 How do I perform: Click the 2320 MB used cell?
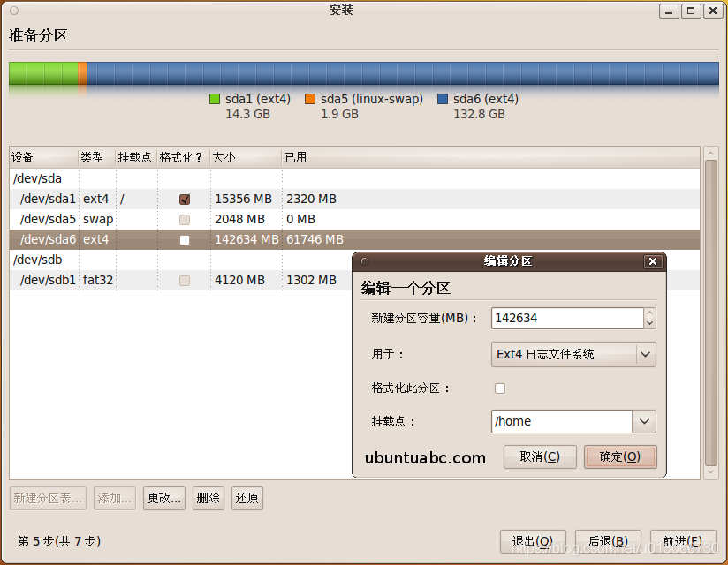(311, 199)
